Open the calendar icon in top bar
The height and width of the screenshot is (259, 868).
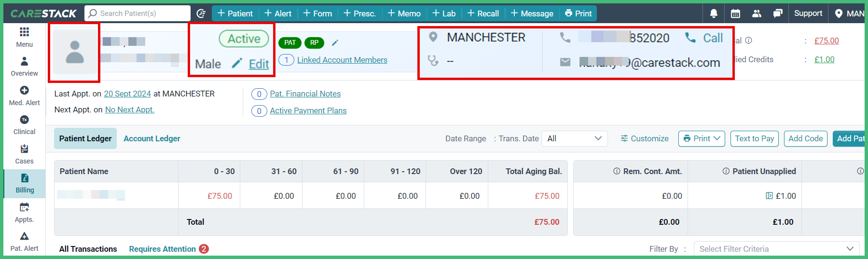click(735, 14)
